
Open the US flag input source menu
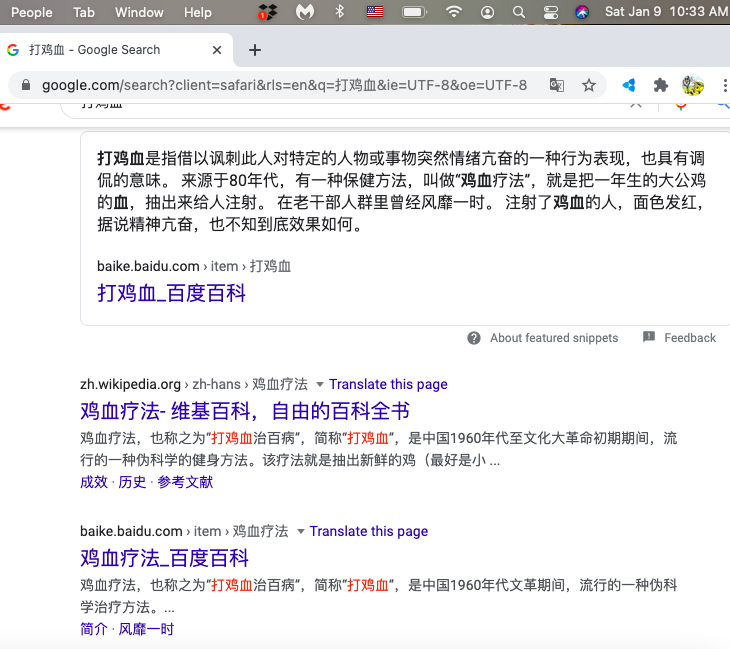(375, 12)
